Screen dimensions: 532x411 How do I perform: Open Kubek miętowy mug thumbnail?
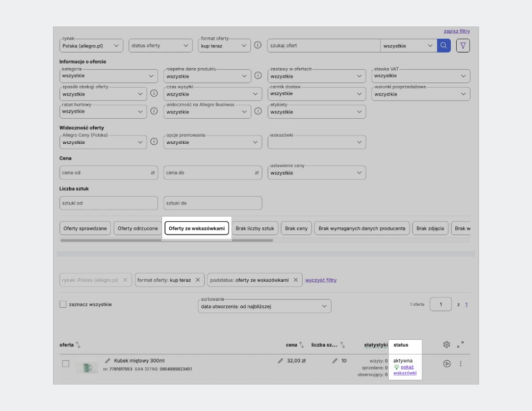point(87,367)
